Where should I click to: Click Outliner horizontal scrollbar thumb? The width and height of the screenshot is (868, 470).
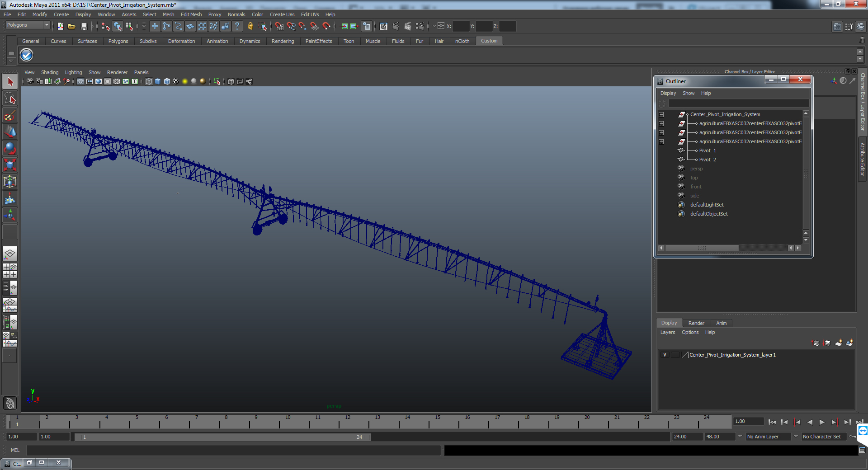pyautogui.click(x=702, y=248)
